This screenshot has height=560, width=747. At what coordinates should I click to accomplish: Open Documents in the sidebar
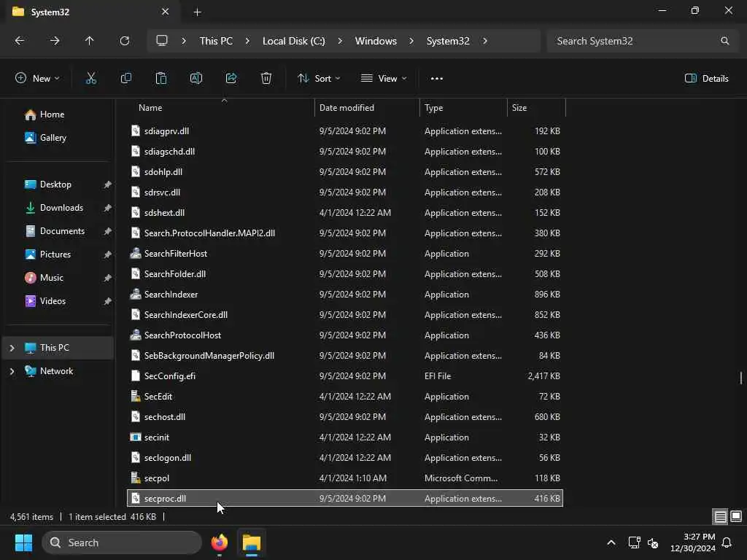62,231
